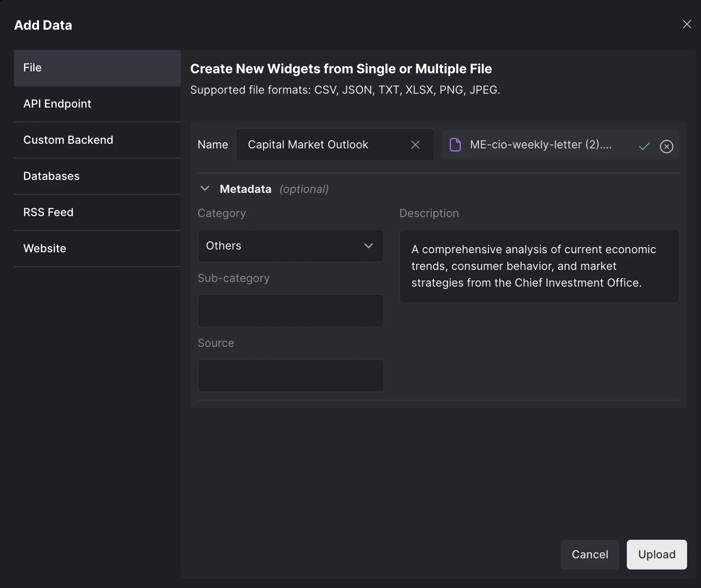Choose the RSS Feed data source
This screenshot has width=701, height=588.
pyautogui.click(x=97, y=212)
